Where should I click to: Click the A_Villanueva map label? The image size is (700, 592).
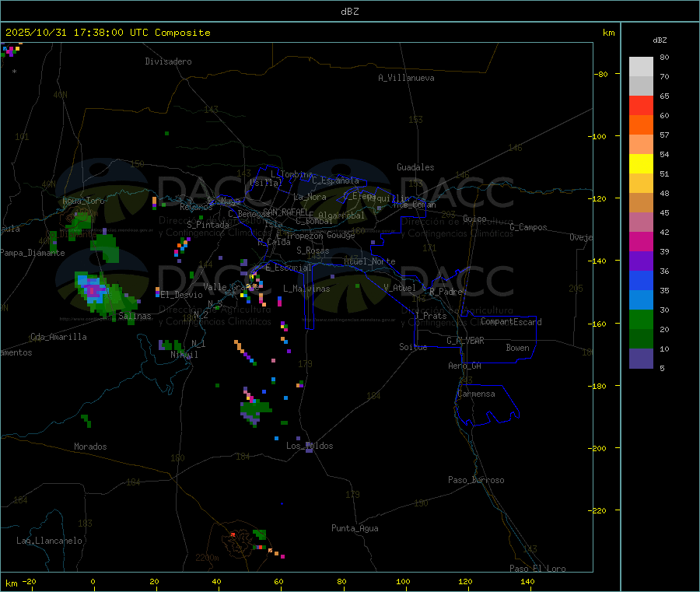point(406,78)
